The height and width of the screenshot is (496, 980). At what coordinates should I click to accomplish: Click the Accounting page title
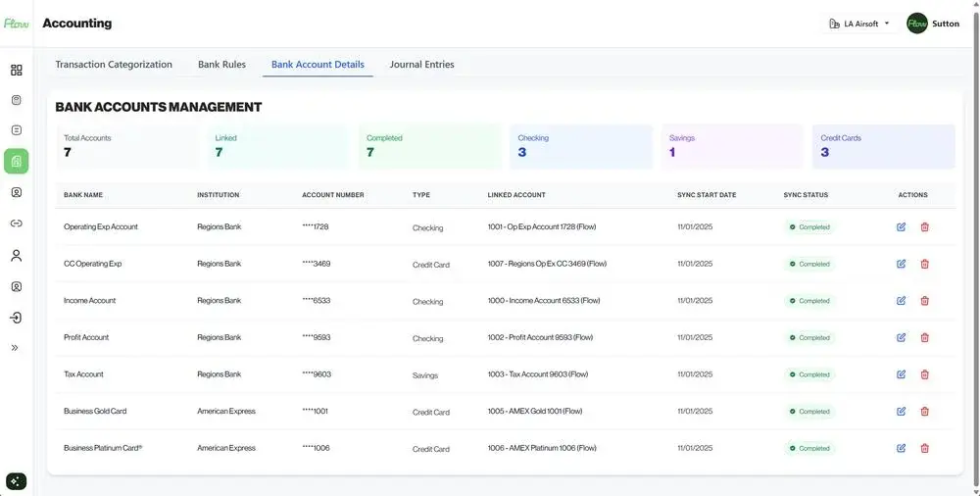(x=76, y=24)
